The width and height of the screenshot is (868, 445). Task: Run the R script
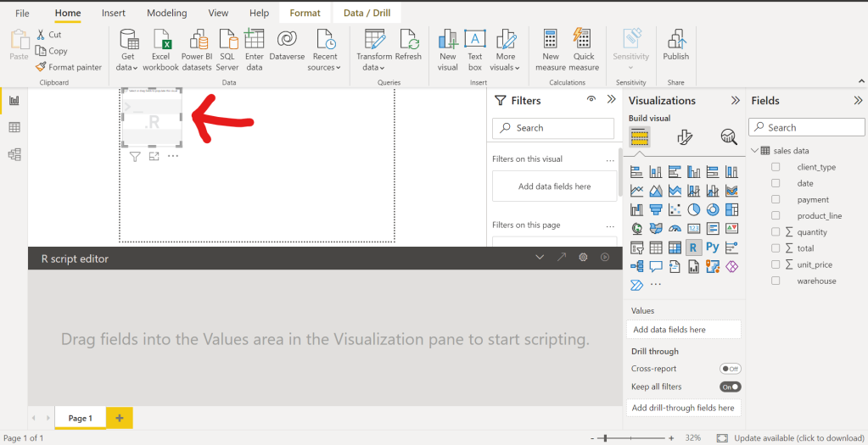[x=605, y=257]
